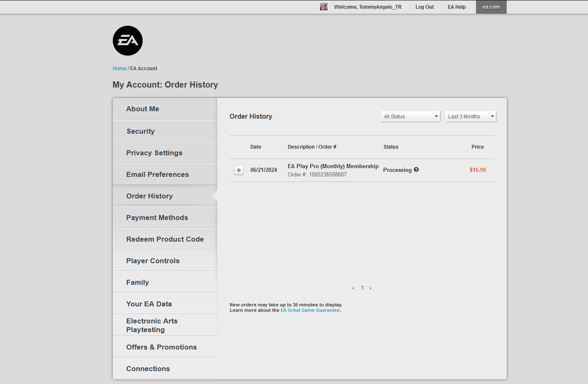
Task: Open the About Me tab
Action: pyautogui.click(x=143, y=109)
